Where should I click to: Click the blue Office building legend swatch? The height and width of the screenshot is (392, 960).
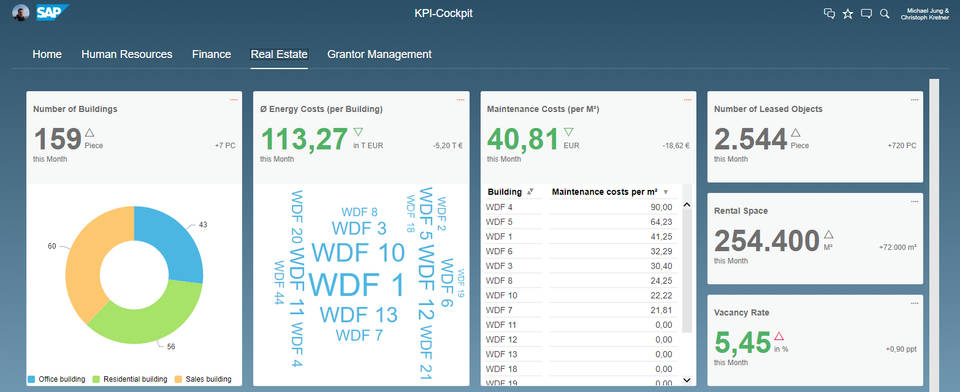[x=31, y=379]
